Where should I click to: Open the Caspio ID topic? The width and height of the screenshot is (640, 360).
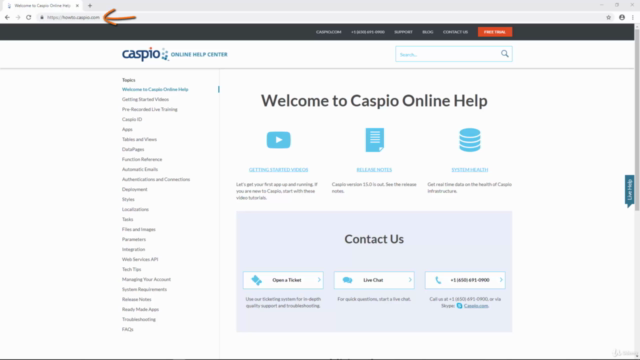click(132, 119)
